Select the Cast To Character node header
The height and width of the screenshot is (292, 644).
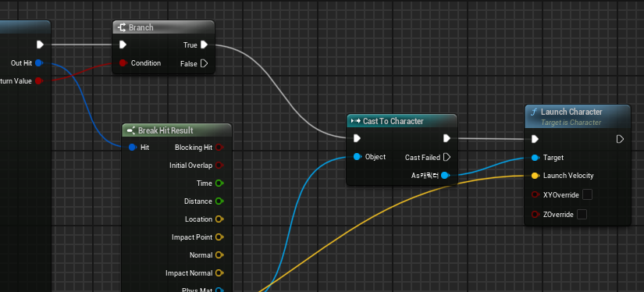tap(402, 121)
